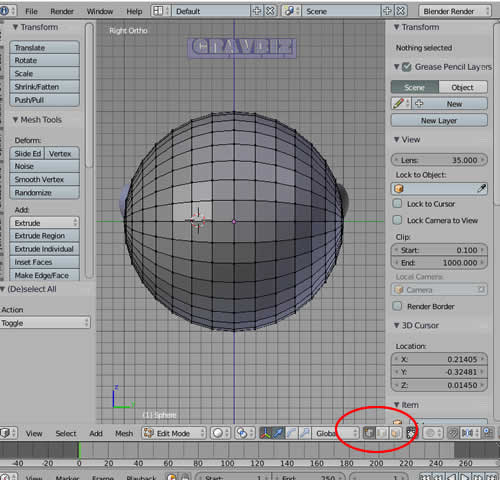The width and height of the screenshot is (500, 480).
Task: Toggle the 3D manipulator axes icon
Action: coord(265,433)
